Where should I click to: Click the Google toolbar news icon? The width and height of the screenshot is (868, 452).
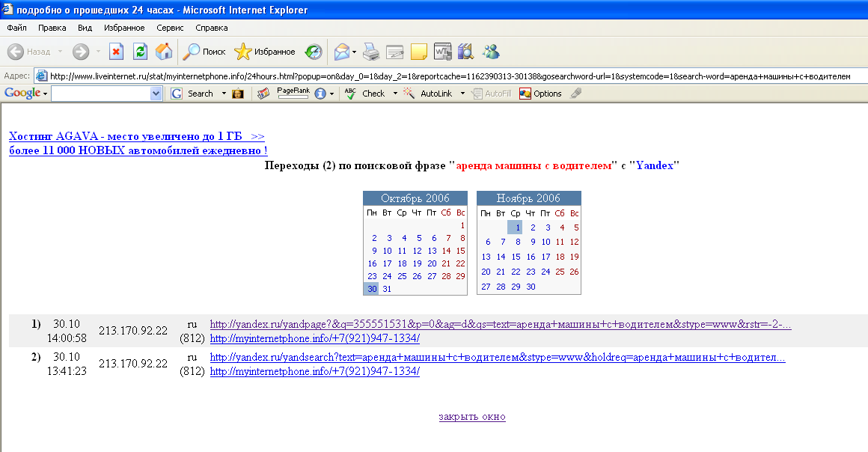263,94
